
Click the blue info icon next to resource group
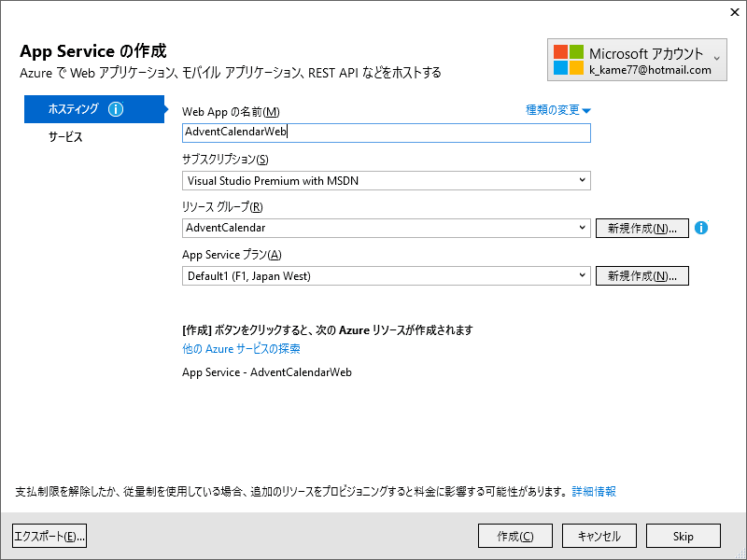701,228
